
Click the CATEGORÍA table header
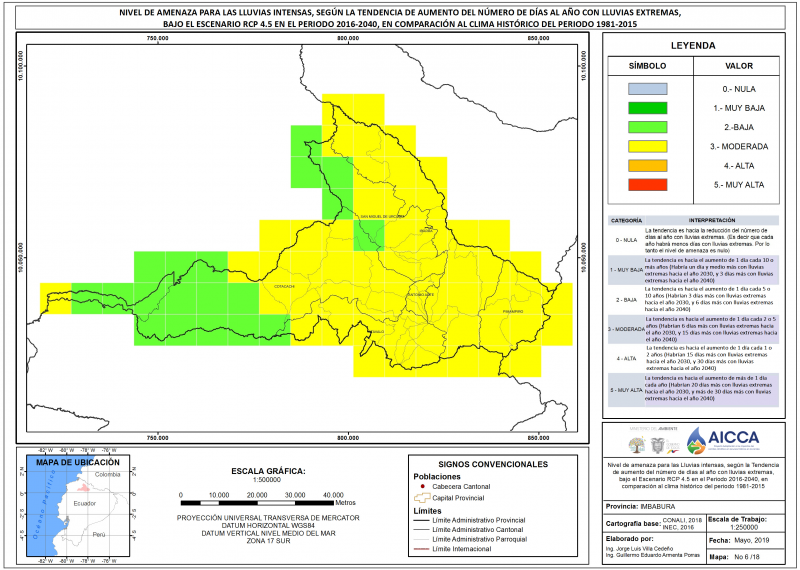[626, 220]
